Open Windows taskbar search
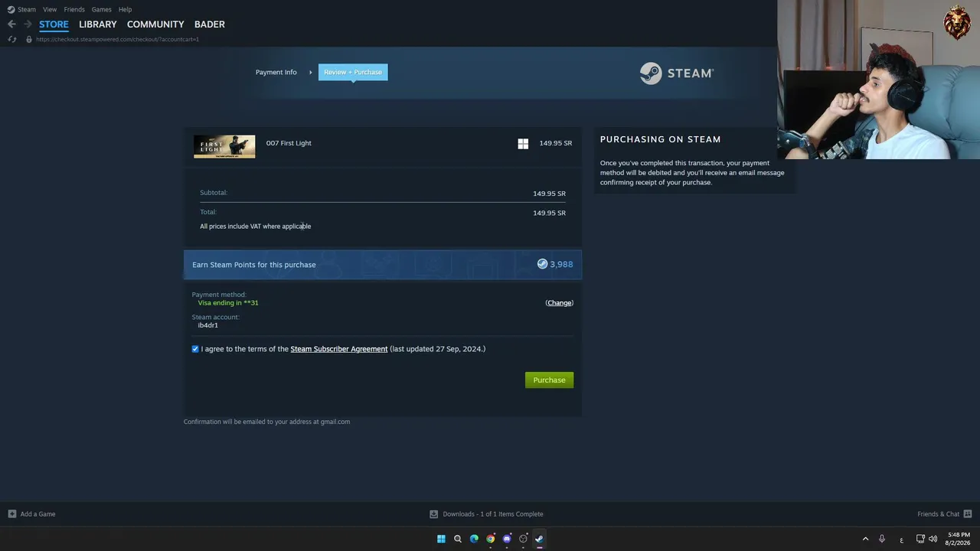980x551 pixels. [x=458, y=539]
